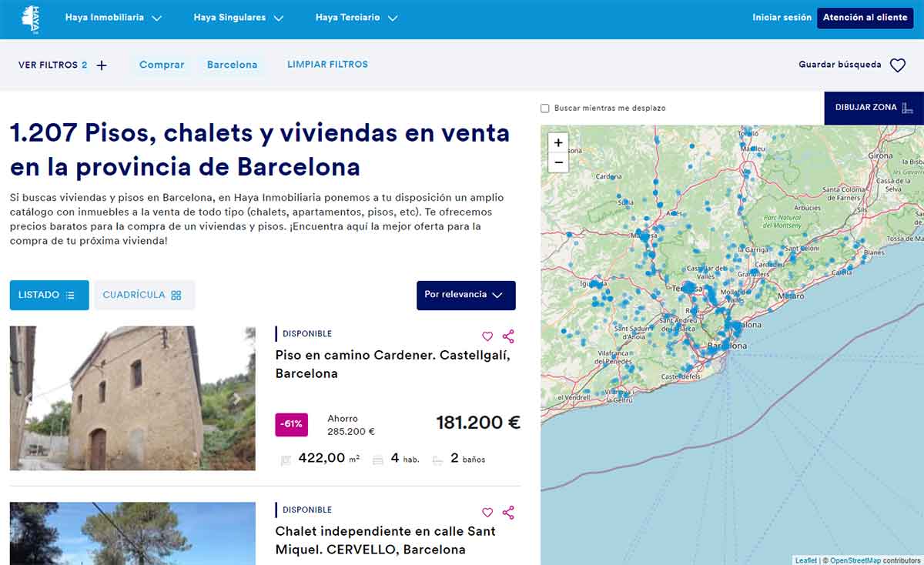Image resolution: width=924 pixels, height=565 pixels.
Task: Open the Haya Singulares menu
Action: (x=239, y=18)
